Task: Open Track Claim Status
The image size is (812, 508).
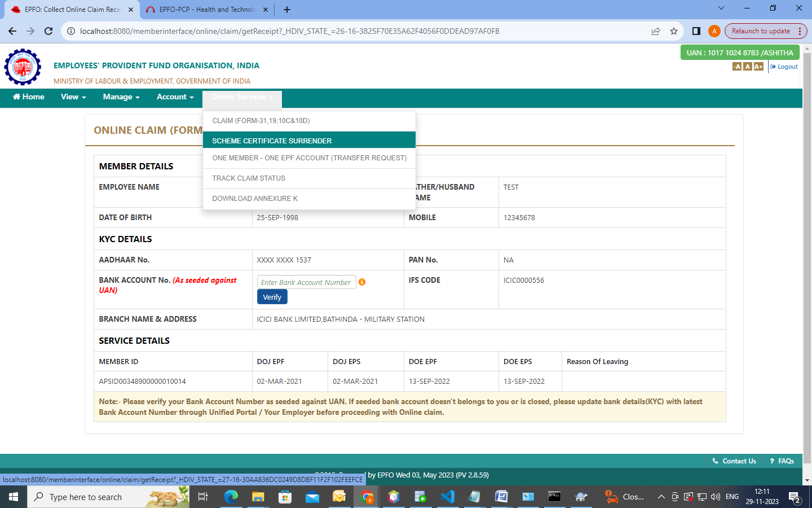Action: coord(309,178)
